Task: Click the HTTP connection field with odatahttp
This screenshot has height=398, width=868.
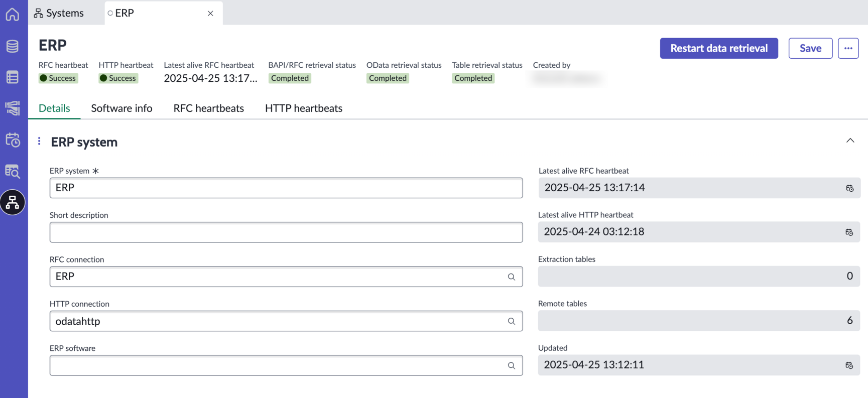Action: 286,321
